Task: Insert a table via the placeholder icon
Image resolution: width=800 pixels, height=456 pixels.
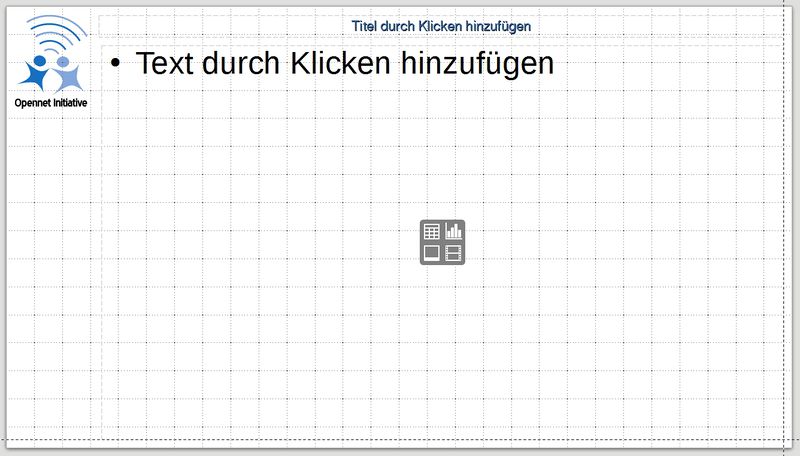Action: [x=432, y=232]
